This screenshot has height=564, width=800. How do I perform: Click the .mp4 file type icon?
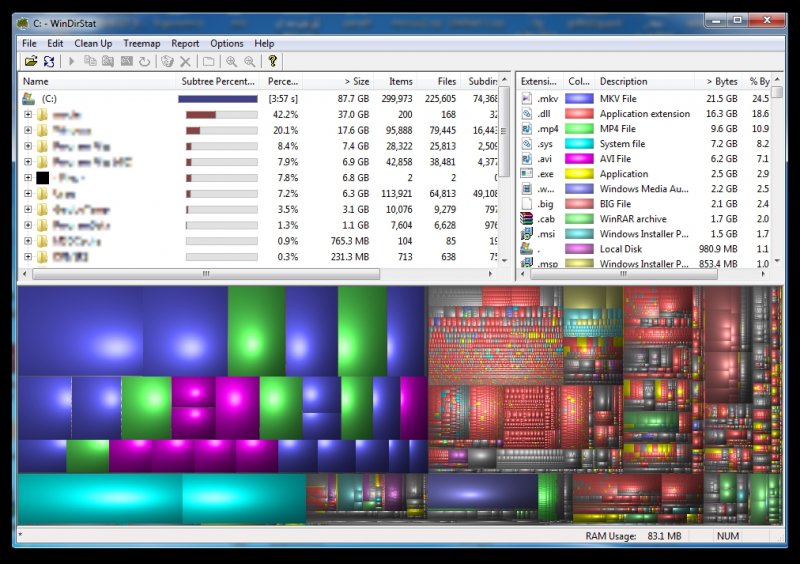527,129
